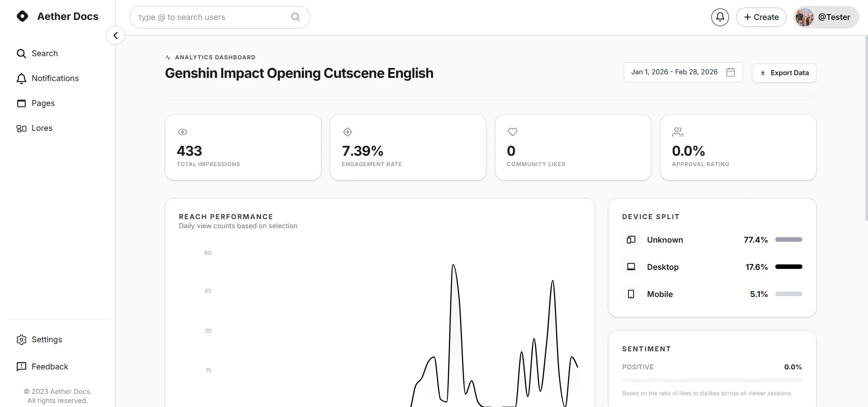Click the Desktop device percentage bar
The height and width of the screenshot is (407, 868).
coord(788,267)
